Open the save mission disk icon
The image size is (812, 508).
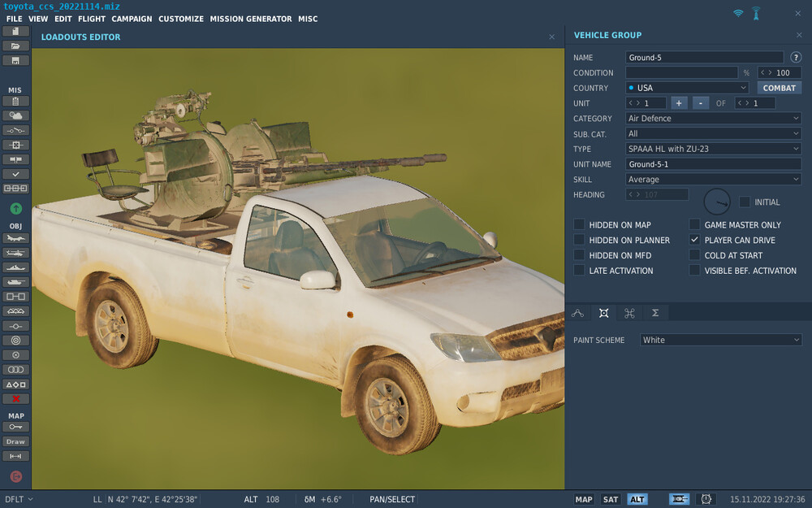[15, 60]
